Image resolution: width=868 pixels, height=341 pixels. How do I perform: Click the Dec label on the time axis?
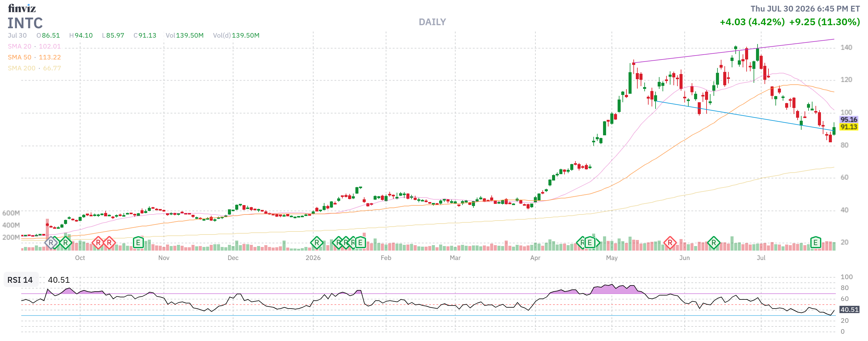pyautogui.click(x=233, y=258)
